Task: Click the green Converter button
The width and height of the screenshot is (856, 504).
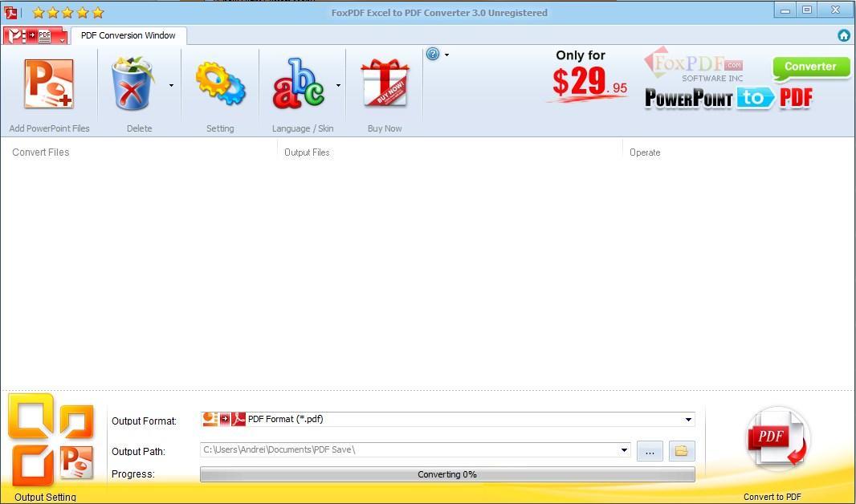Action: click(810, 67)
